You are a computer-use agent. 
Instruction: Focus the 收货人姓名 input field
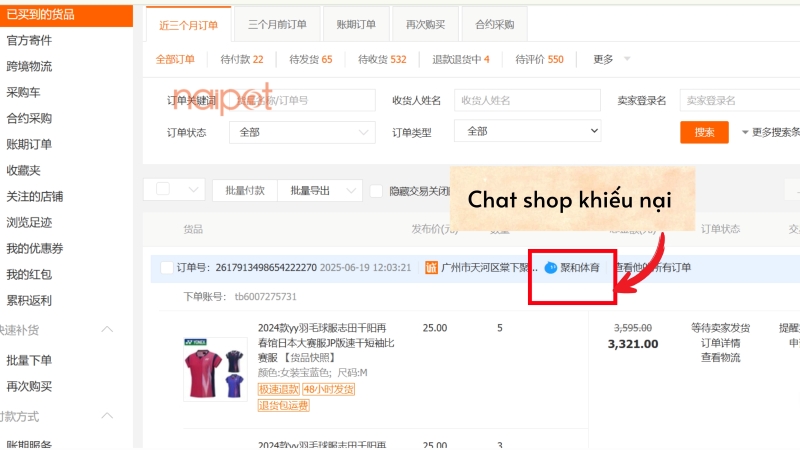point(527,100)
